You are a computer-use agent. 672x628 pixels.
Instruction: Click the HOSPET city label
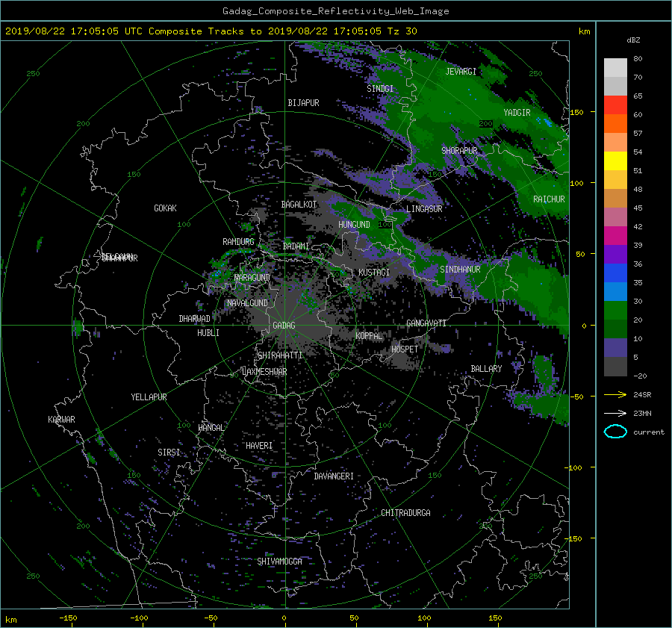[405, 349]
